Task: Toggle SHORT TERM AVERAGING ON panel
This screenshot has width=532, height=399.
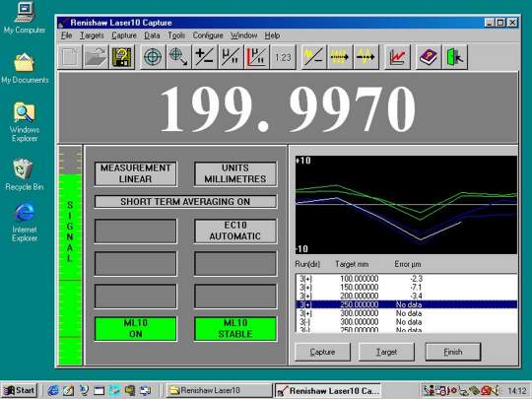Action: coord(185,202)
